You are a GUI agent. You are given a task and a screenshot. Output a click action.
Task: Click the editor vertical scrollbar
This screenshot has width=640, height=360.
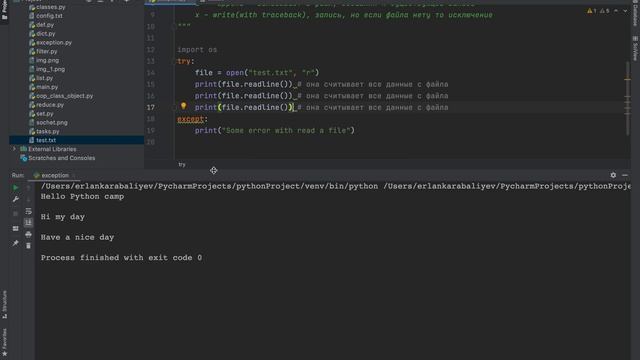click(628, 98)
